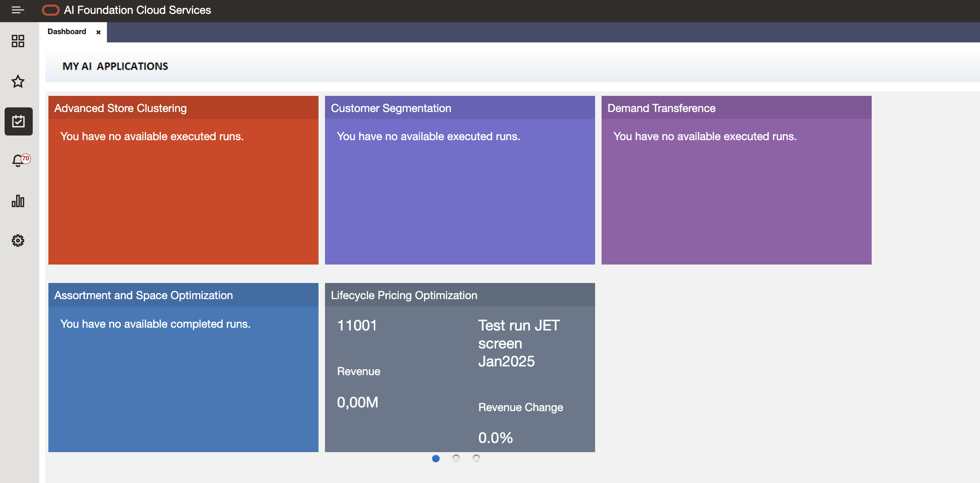The image size is (980, 483).
Task: Open the Lifecycle Pricing Optimization tile header
Action: tap(460, 295)
